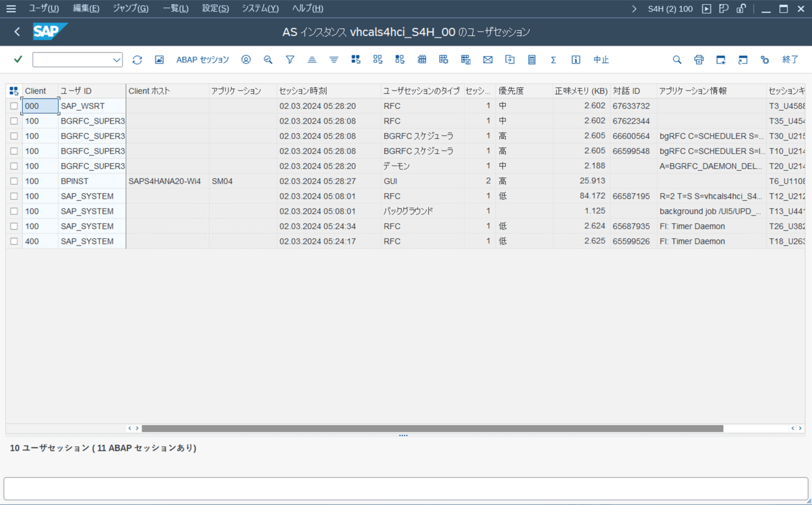Check the checkbox for user SAP_WSRT
The width and height of the screenshot is (812, 505).
tap(14, 106)
